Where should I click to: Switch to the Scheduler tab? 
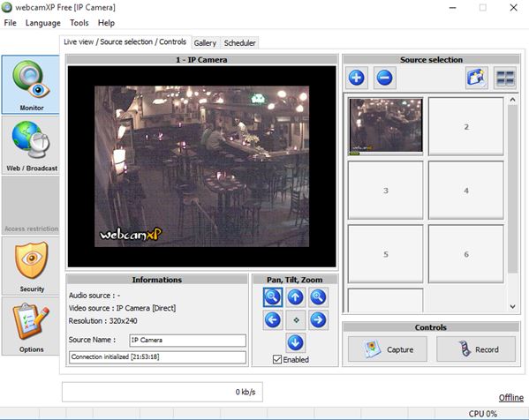pyautogui.click(x=240, y=43)
